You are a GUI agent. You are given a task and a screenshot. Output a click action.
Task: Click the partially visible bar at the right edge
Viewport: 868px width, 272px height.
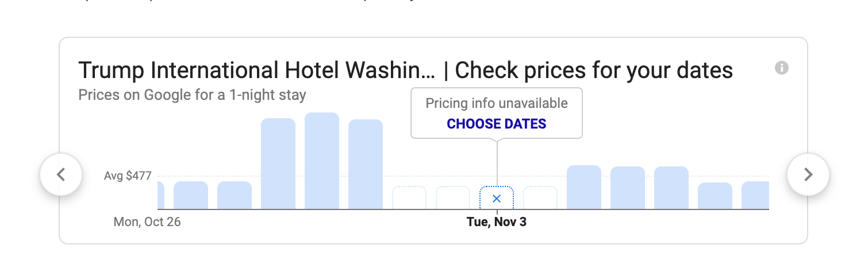755,195
